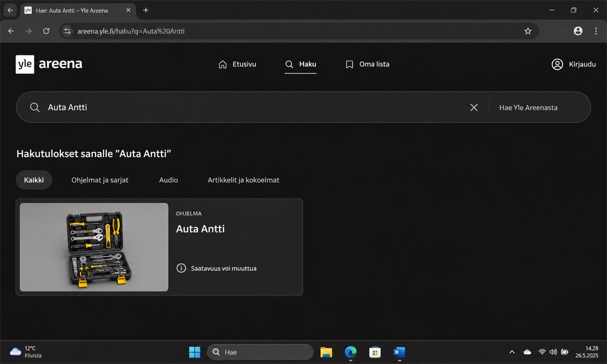Go back with browser back arrow
This screenshot has width=607, height=364.
pos(11,31)
